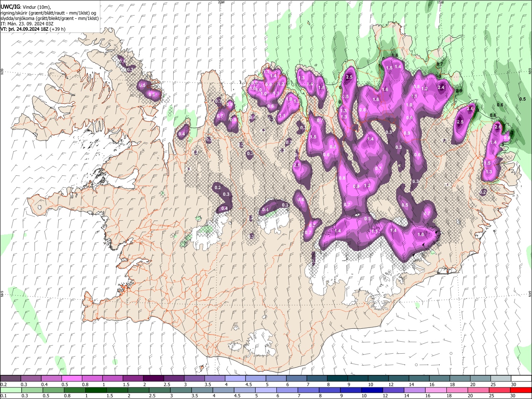This screenshot has height=399, width=532.
Task: Click the '2.1' snowfall value on the map
Action: pos(297,165)
